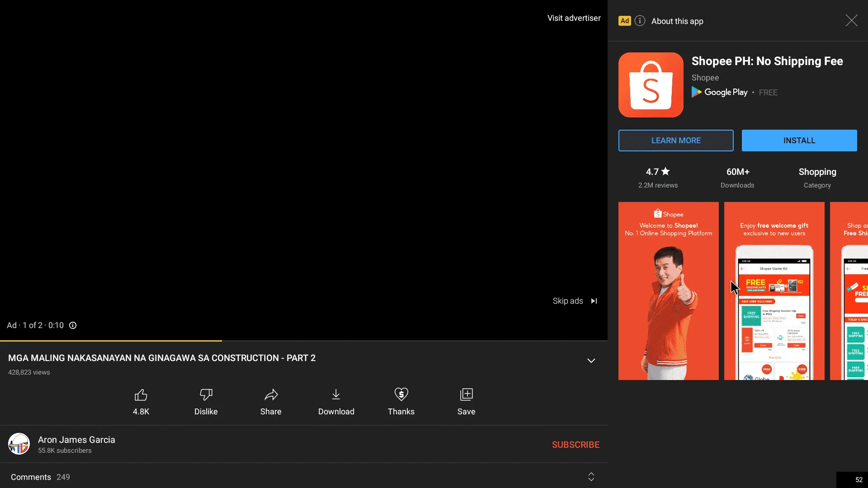Click the Dislike thumbs down icon

click(x=206, y=395)
